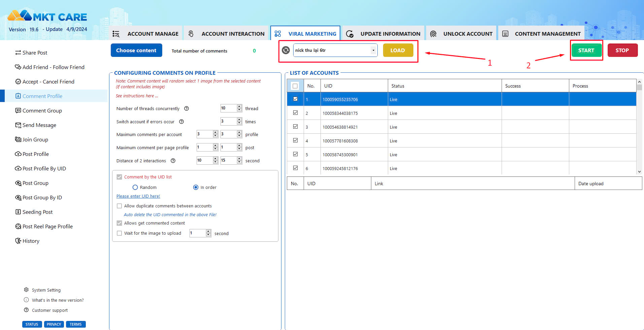Click the Unlock Account fingerprint icon
The width and height of the screenshot is (644, 330).
point(433,34)
